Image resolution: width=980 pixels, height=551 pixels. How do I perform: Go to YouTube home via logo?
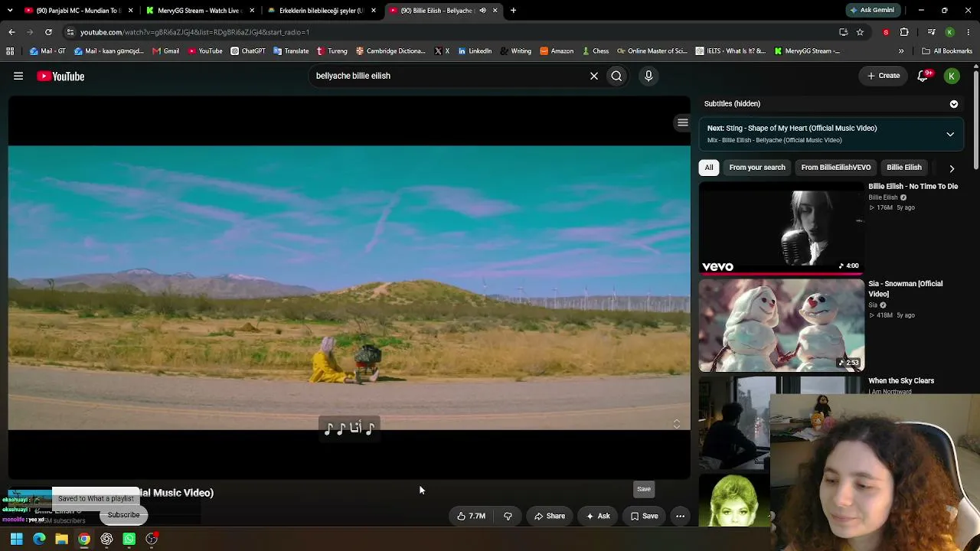point(60,76)
